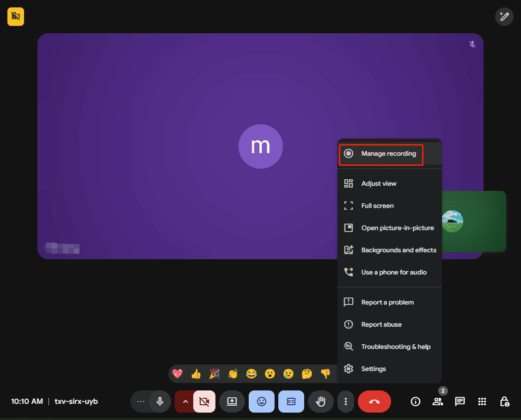Leave the call

374,402
